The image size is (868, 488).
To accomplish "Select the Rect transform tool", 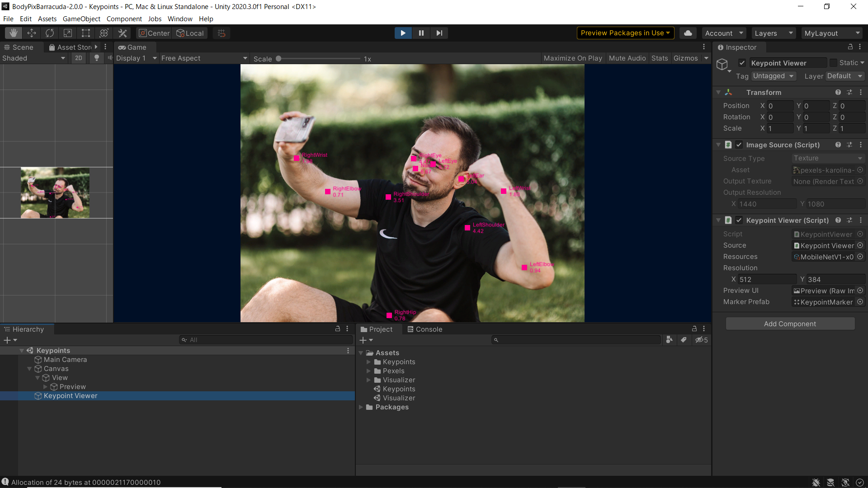I will (86, 33).
